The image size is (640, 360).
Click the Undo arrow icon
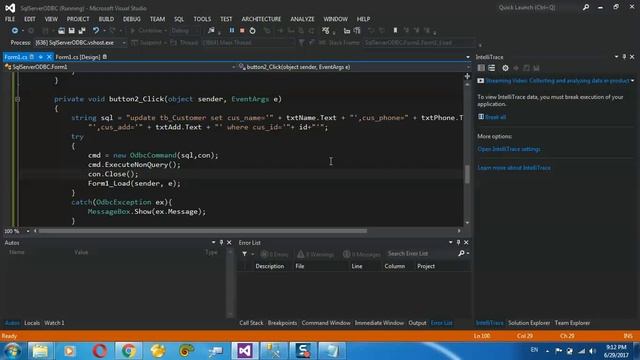(96, 31)
